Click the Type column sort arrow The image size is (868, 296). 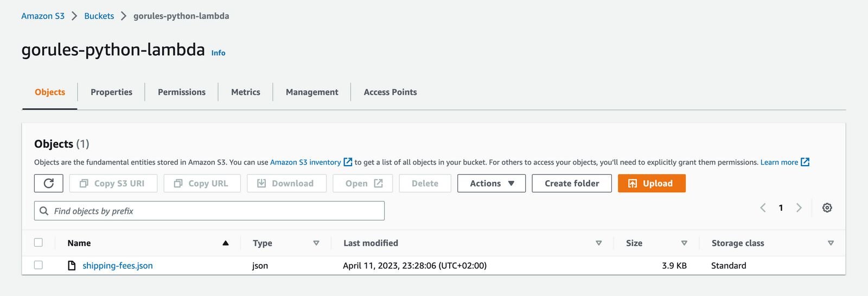[316, 243]
